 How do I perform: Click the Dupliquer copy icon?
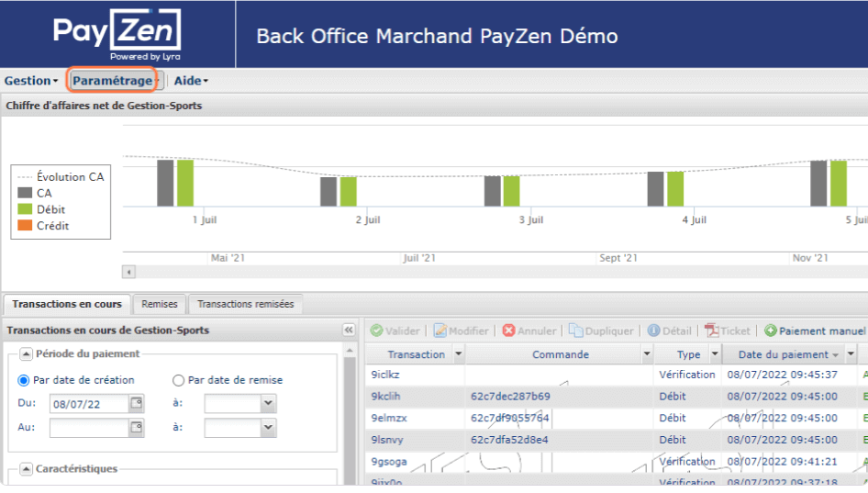coord(575,331)
